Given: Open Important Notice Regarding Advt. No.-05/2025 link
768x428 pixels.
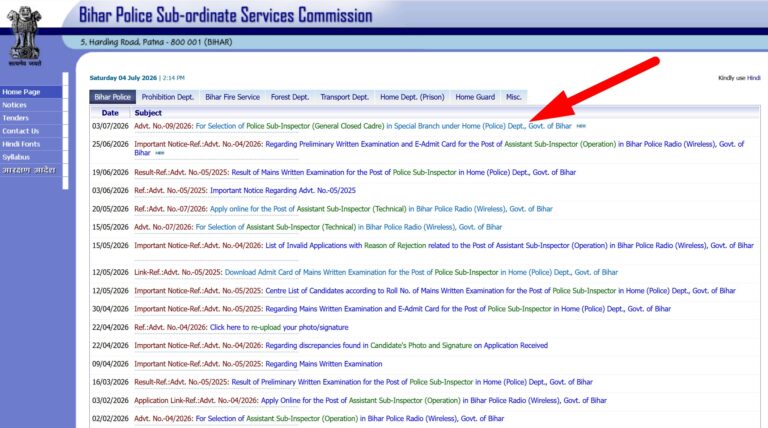Looking at the screenshot, I should [283, 190].
